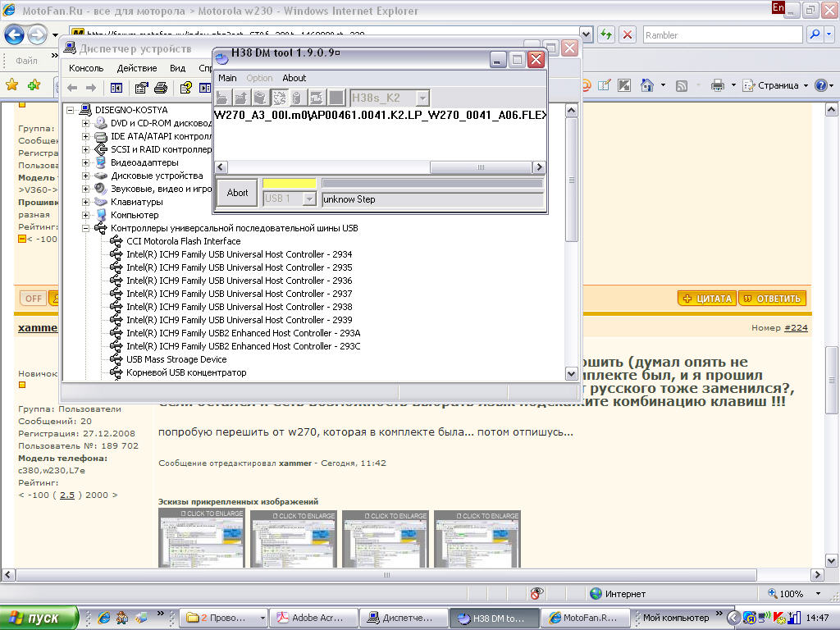Select Intel ICH9 USB Host Controller 2934
The image size is (840, 630).
tap(239, 254)
